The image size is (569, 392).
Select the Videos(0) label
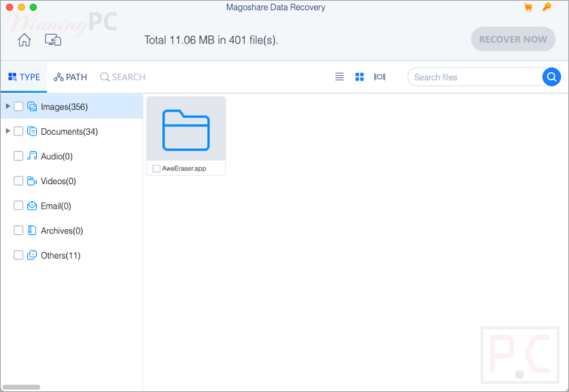click(x=58, y=181)
